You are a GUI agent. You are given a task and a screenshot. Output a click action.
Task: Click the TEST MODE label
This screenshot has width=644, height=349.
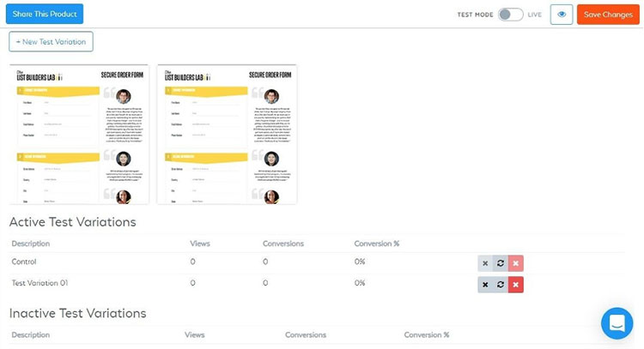[x=475, y=15]
